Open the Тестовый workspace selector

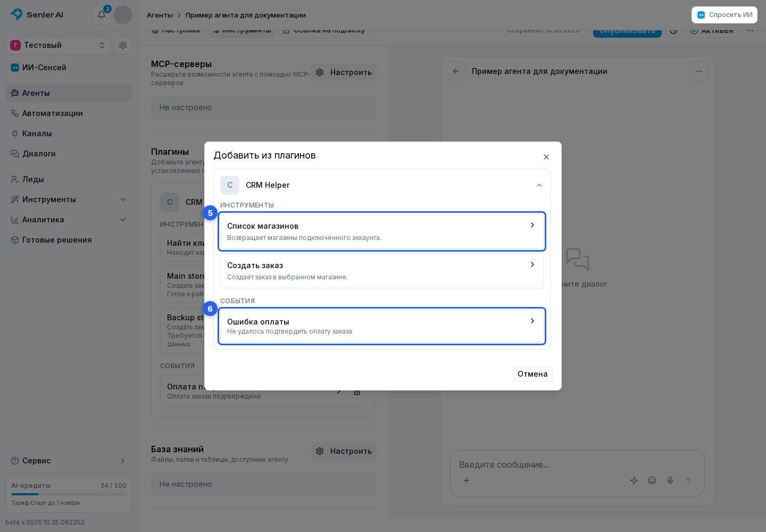(59, 45)
